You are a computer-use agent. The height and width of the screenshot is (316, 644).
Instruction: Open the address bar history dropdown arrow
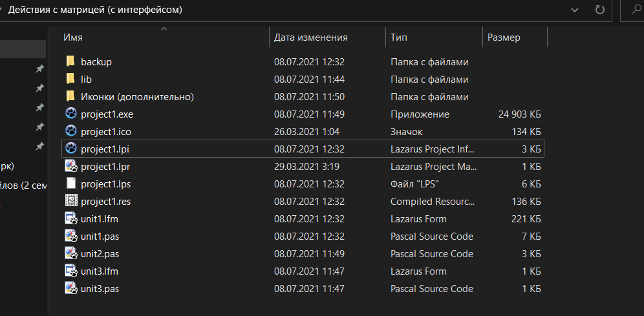[574, 10]
